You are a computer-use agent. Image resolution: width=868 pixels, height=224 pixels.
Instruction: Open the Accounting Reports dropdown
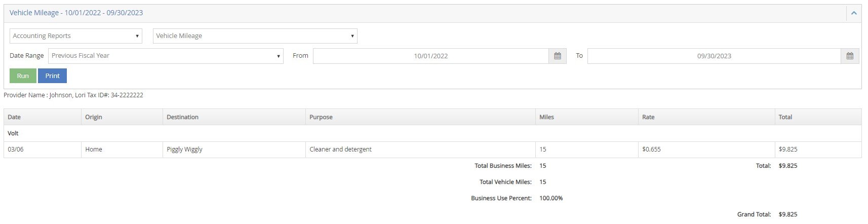tap(76, 36)
